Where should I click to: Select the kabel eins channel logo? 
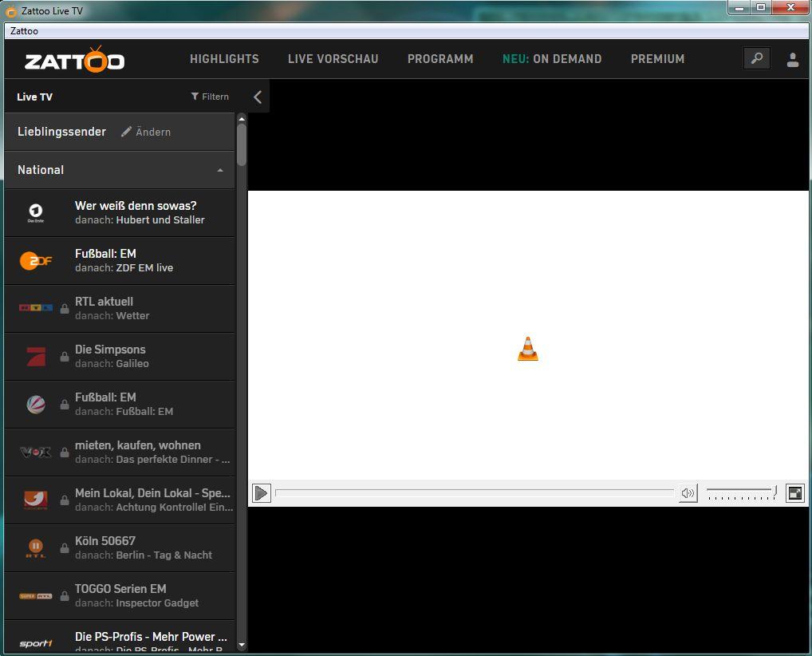36,500
